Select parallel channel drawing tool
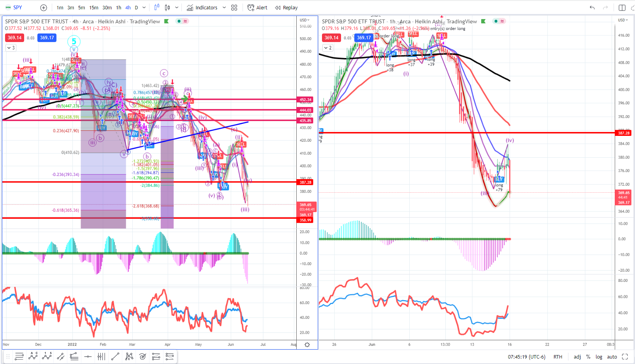This screenshot has height=364, width=635. pos(60,356)
